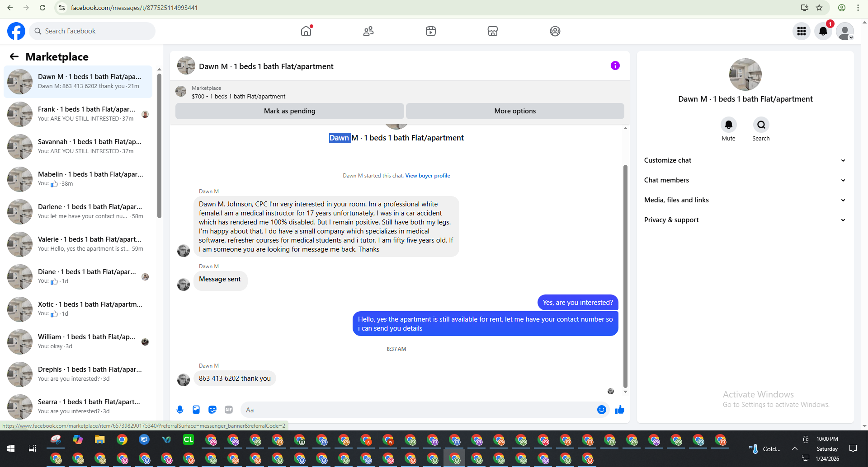Open Searra's conversation in the list
868x467 pixels.
point(78,407)
